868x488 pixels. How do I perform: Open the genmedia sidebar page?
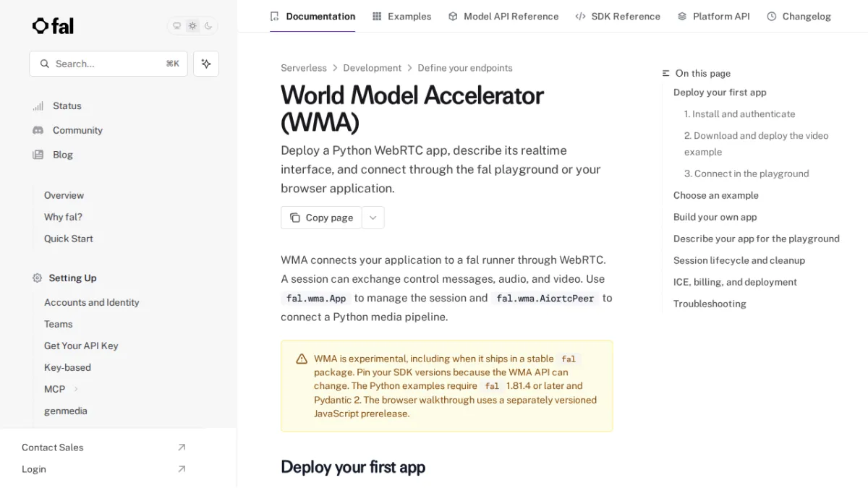66,411
